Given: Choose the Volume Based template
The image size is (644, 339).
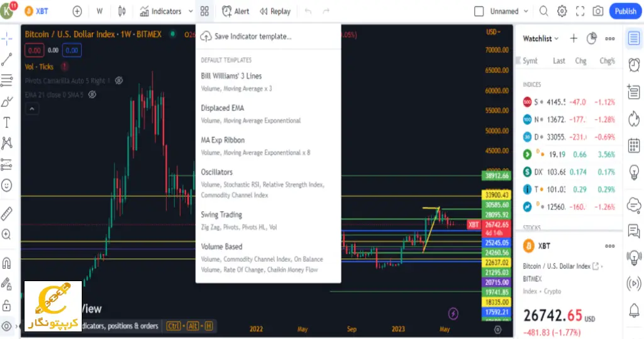Looking at the screenshot, I should (x=268, y=258).
